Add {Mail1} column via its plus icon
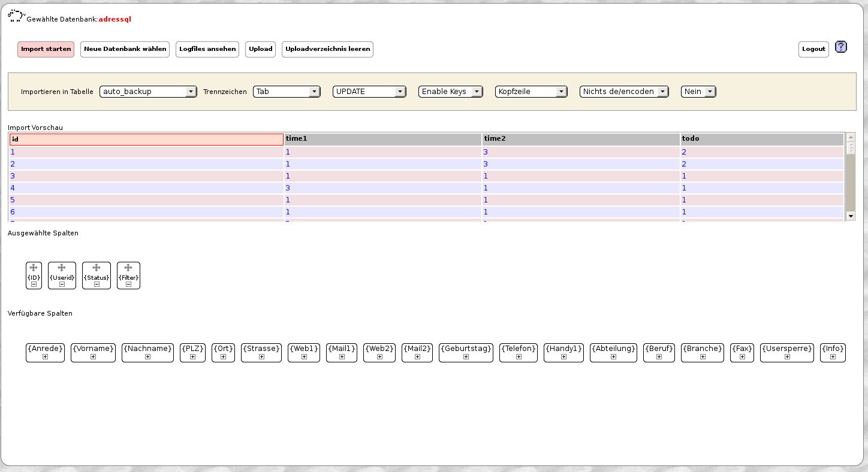This screenshot has width=868, height=472. [x=342, y=357]
